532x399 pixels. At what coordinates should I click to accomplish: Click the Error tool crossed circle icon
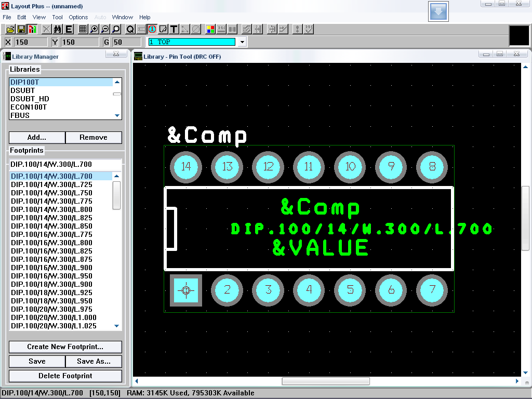196,29
